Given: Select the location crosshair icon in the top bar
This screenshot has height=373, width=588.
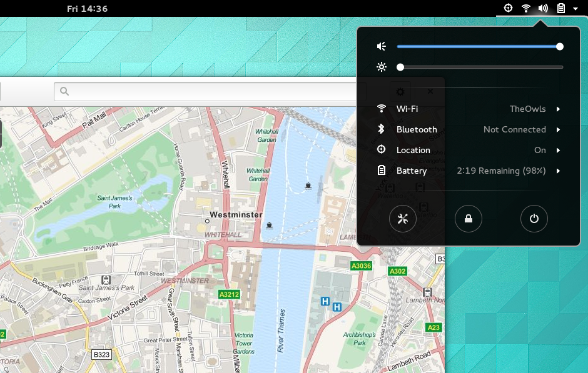Looking at the screenshot, I should click(507, 8).
